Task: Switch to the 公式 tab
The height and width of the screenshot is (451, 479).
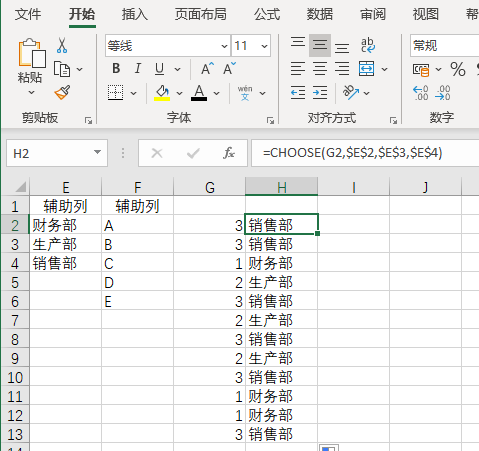Action: click(x=267, y=14)
